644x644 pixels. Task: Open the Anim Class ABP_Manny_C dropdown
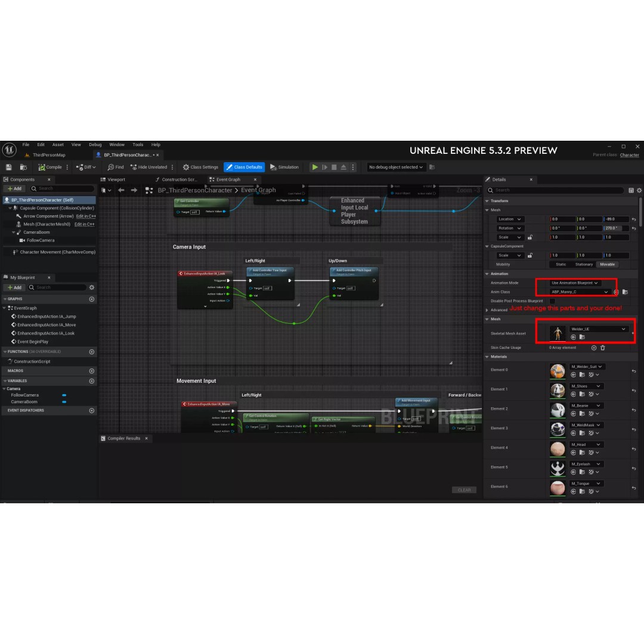point(580,292)
